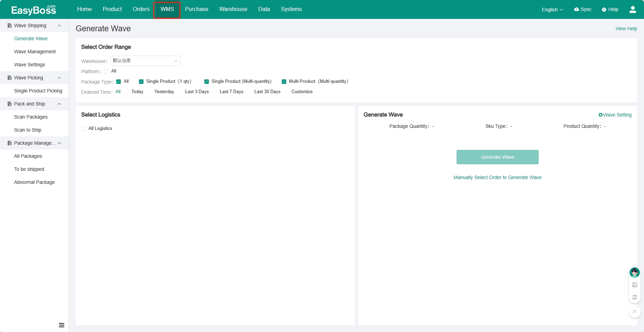Enable the All Logistics checkbox
Viewport: 644px width, 332px height.
[84, 129]
